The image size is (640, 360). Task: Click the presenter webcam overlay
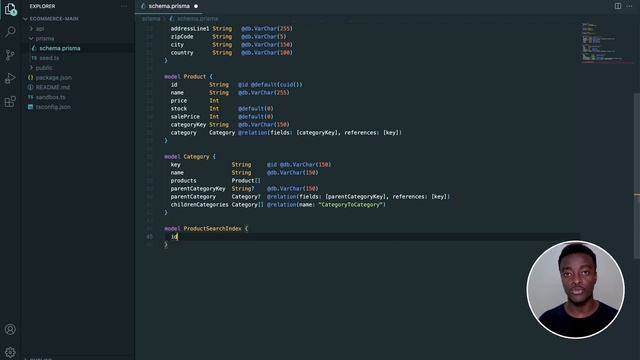576,289
